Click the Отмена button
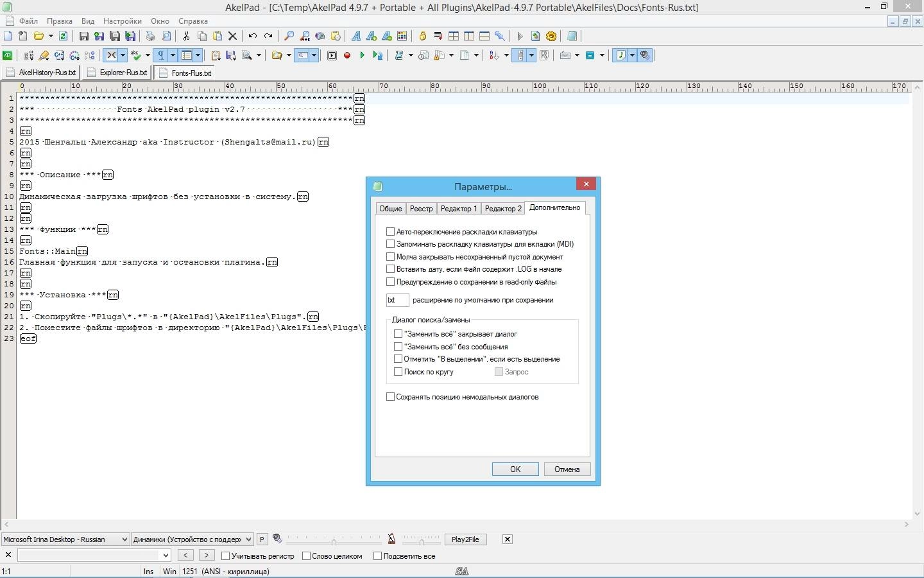The width and height of the screenshot is (924, 578). (x=567, y=469)
